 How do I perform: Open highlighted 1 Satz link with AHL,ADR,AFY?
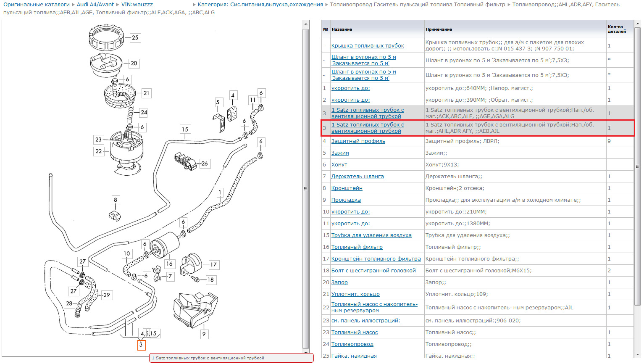pyautogui.click(x=368, y=128)
